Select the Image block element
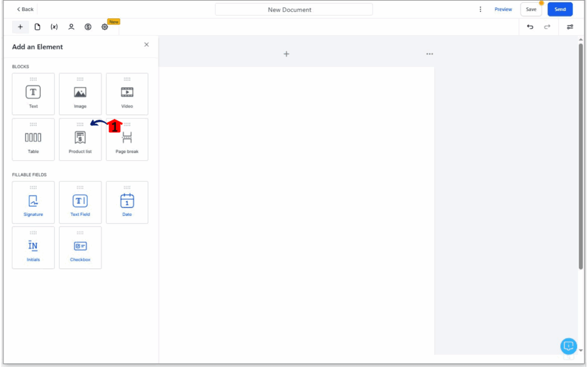 pos(80,94)
